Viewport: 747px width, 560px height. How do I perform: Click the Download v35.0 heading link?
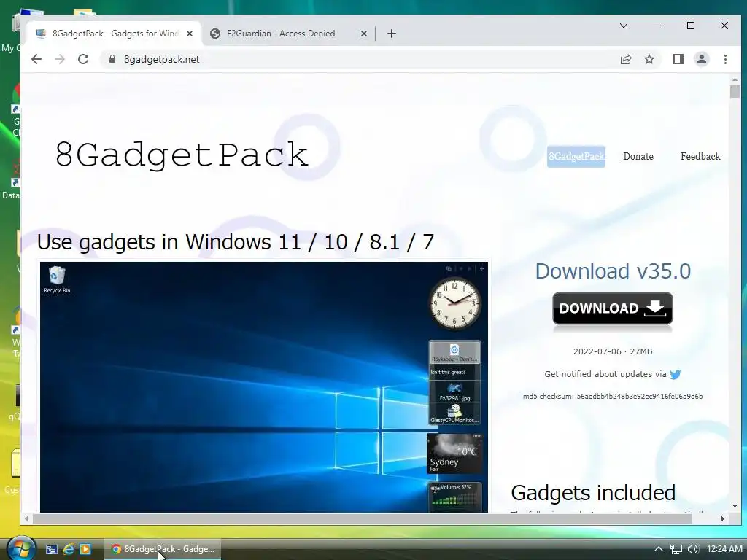point(613,271)
